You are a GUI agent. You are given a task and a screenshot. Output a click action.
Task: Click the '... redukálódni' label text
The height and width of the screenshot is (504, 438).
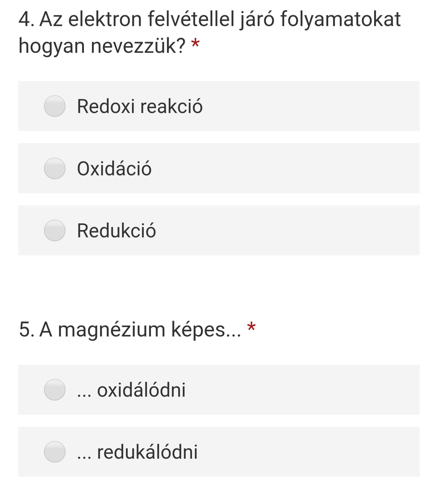pos(137,452)
